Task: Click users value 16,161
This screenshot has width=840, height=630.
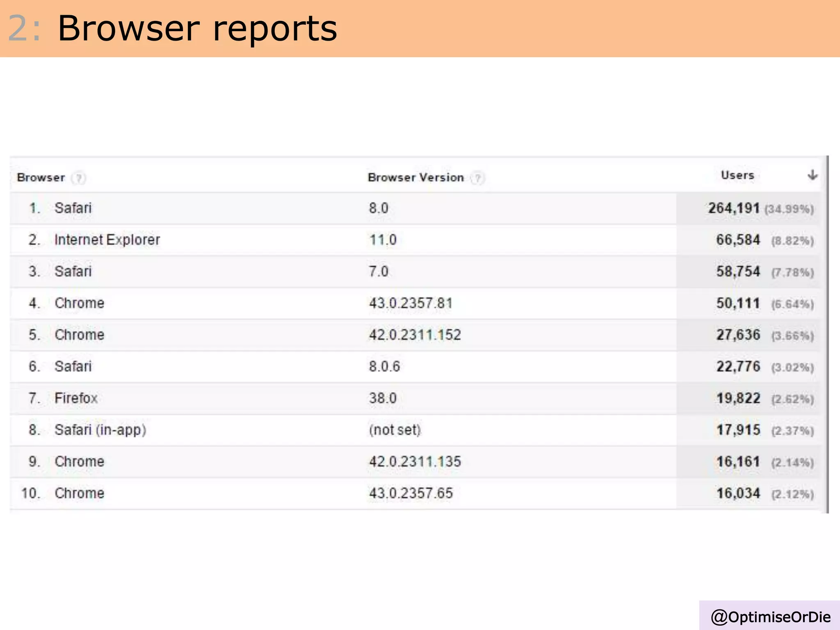Action: point(738,461)
